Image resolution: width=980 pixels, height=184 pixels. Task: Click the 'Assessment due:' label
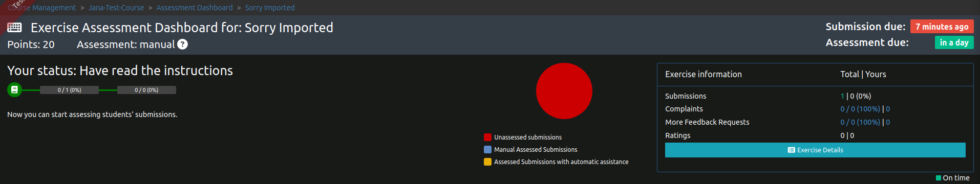coord(867,42)
